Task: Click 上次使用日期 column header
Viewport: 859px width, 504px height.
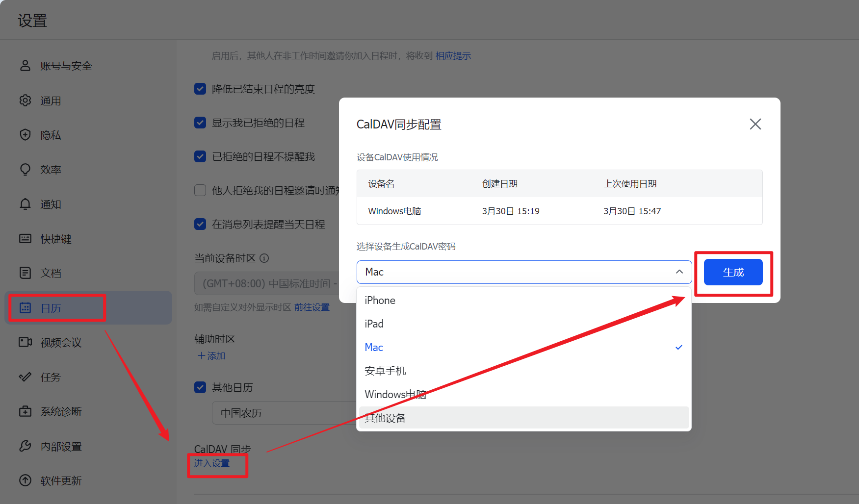Action: pyautogui.click(x=630, y=184)
